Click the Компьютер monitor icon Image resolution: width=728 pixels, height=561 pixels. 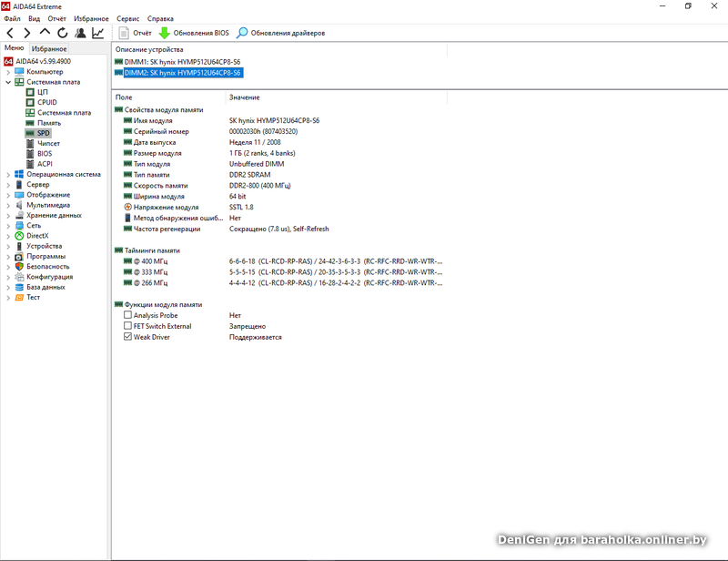(19, 72)
